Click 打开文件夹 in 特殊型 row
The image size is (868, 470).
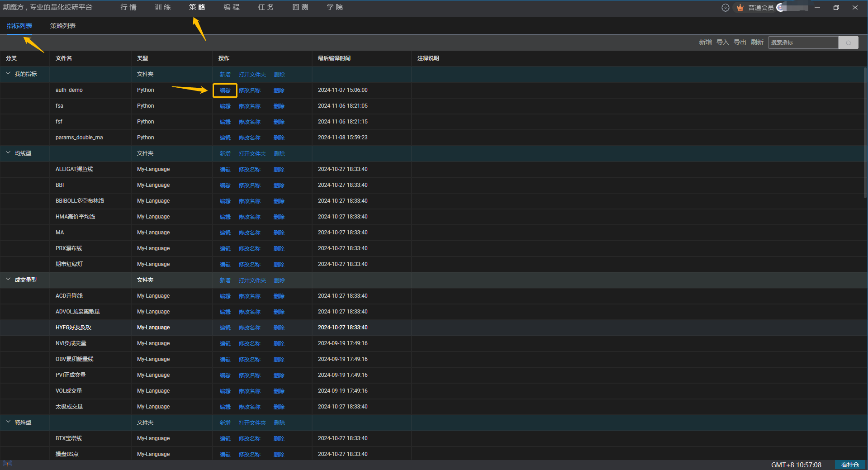click(252, 423)
